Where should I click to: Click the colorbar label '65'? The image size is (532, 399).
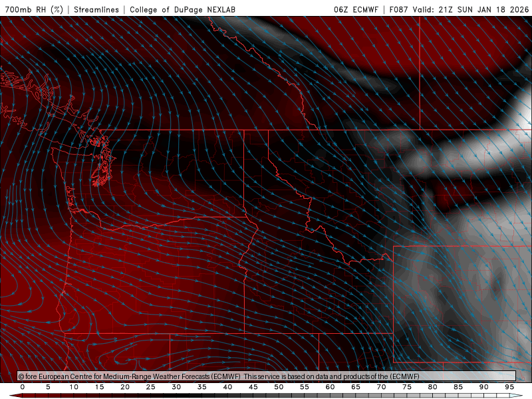coord(356,387)
